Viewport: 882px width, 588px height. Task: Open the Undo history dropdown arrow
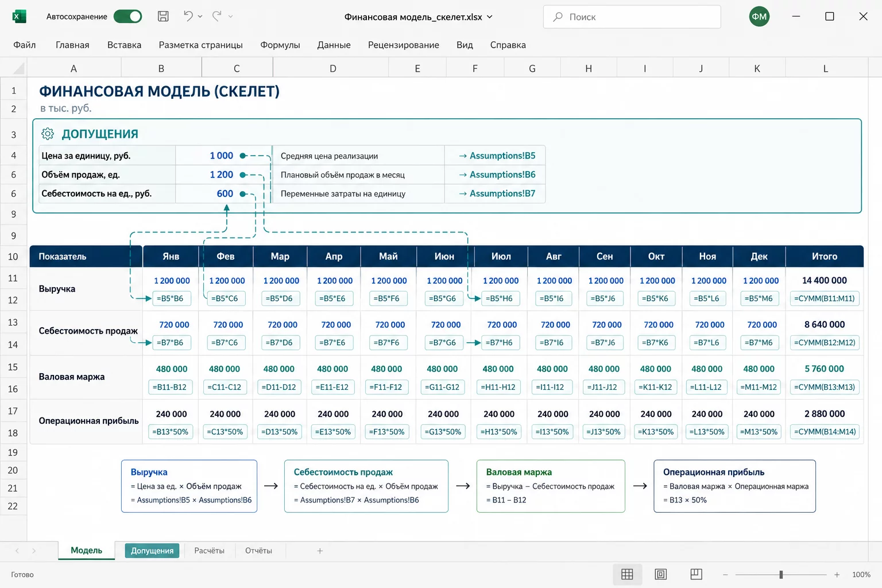tap(200, 17)
